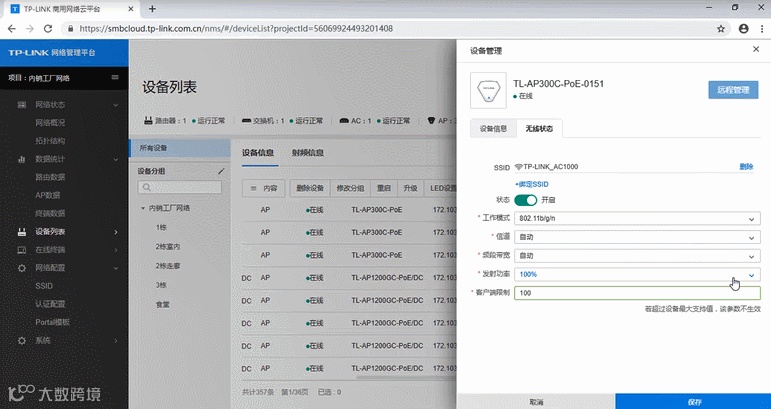The height and width of the screenshot is (409, 771).
Task: Click the 在线终端 sidebar icon
Action: pos(22,250)
